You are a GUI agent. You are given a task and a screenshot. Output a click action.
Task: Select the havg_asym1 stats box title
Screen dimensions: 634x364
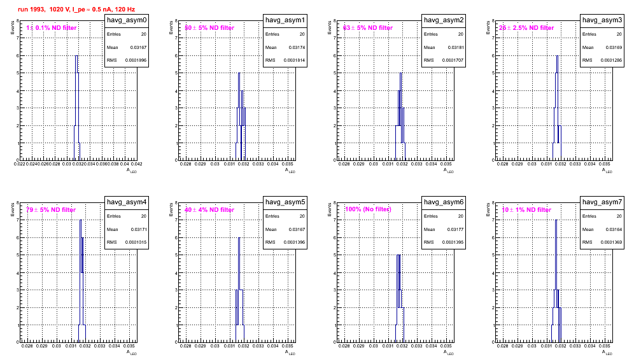click(x=285, y=20)
